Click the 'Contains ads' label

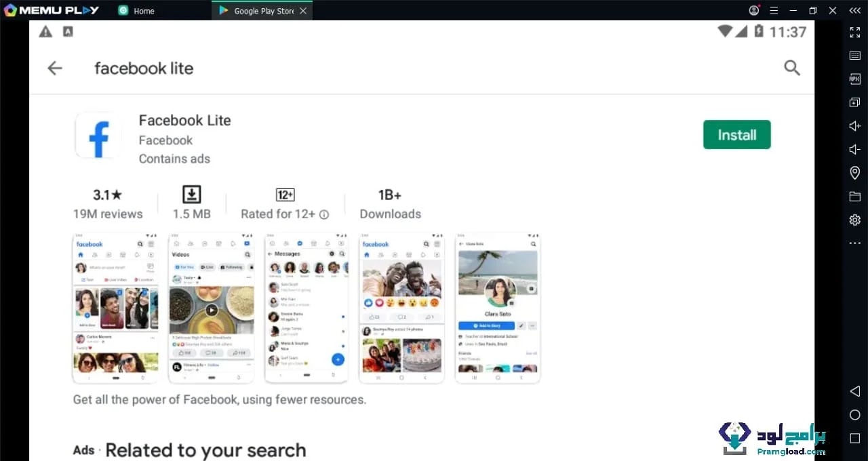pyautogui.click(x=174, y=159)
